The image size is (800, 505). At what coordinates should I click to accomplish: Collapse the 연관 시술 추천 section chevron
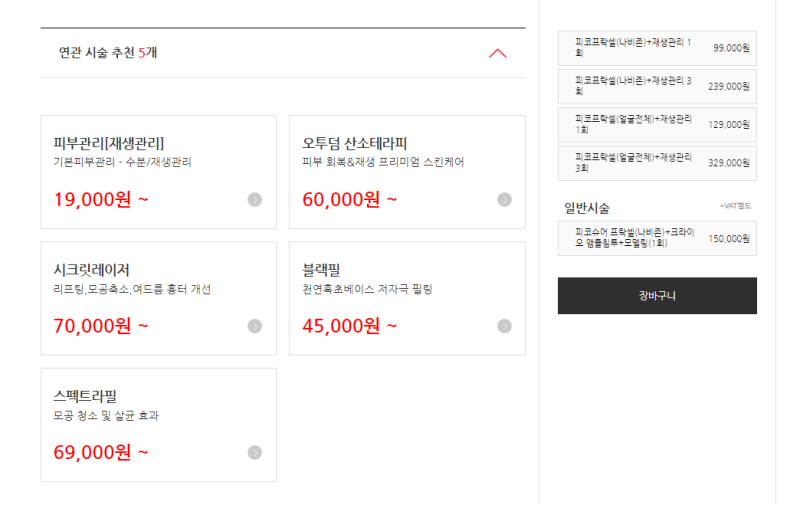[497, 54]
